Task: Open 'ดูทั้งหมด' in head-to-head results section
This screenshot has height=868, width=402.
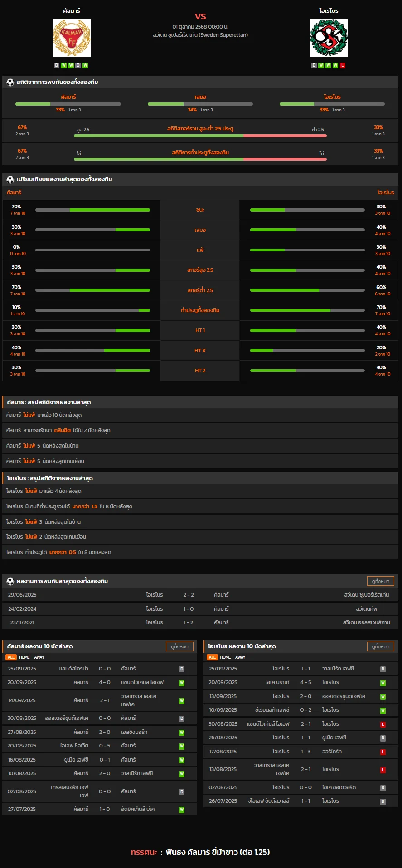Action: tap(380, 581)
